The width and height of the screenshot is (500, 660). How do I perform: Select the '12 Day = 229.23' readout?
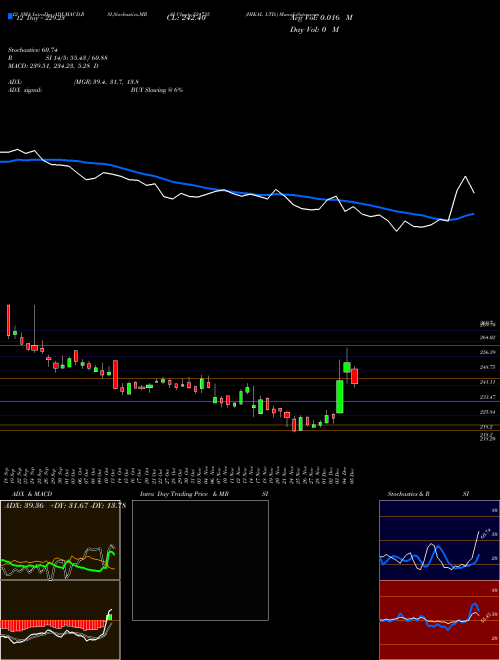click(x=40, y=19)
